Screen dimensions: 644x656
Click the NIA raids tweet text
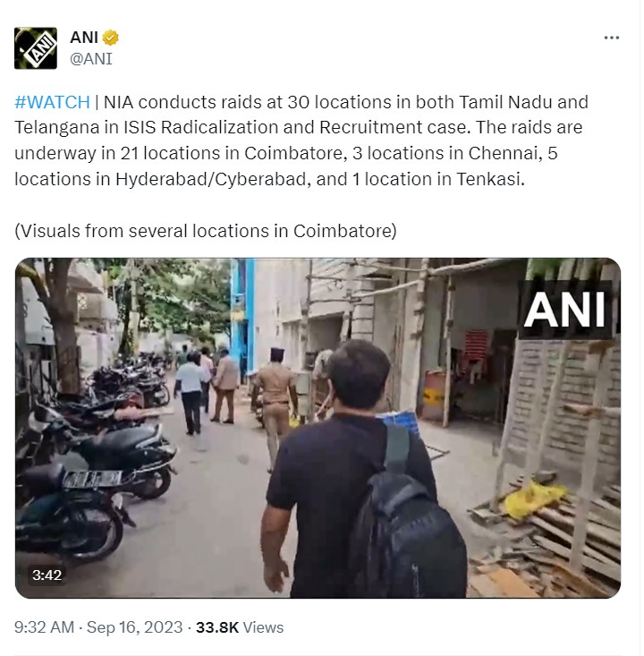pyautogui.click(x=301, y=141)
